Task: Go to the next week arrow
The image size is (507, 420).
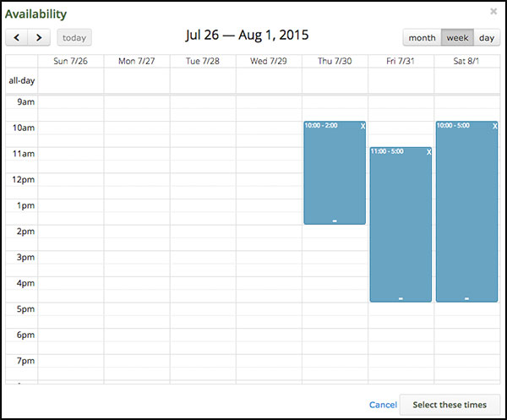Action: tap(39, 37)
